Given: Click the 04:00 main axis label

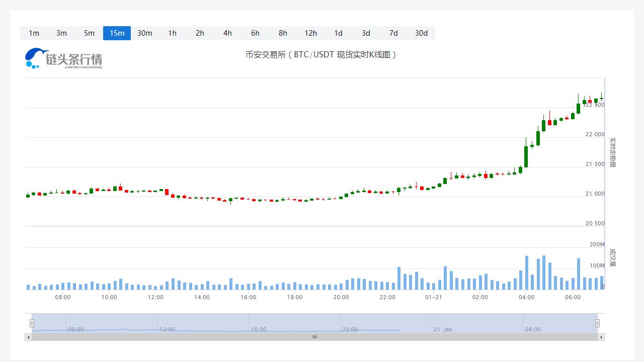Looking at the screenshot, I should pyautogui.click(x=526, y=297).
